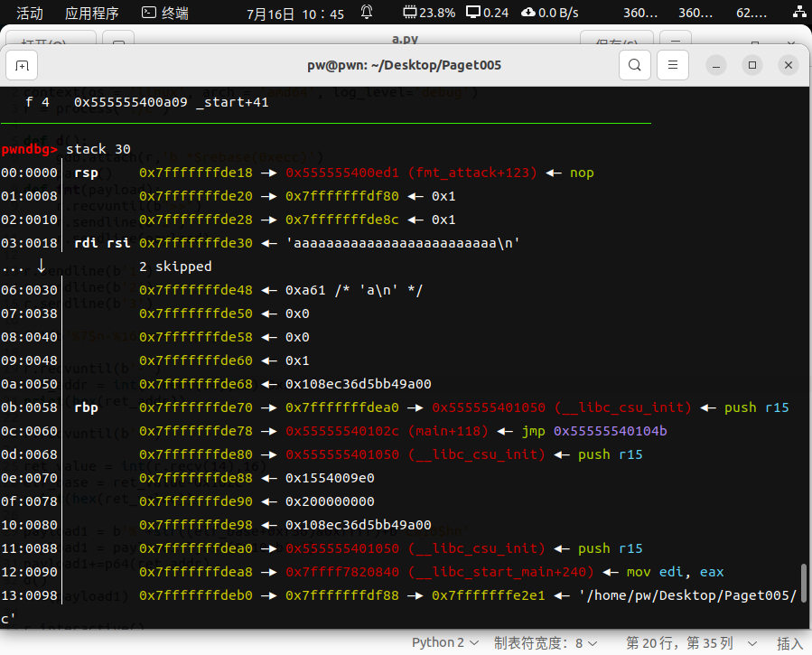
Task: Click address 0x7fffffffde50 in row 07
Action: [196, 313]
